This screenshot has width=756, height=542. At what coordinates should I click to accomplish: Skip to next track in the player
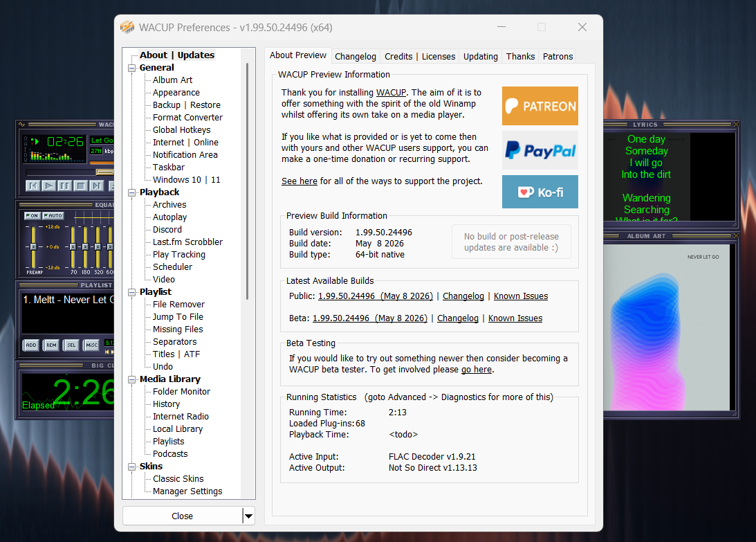(x=96, y=186)
